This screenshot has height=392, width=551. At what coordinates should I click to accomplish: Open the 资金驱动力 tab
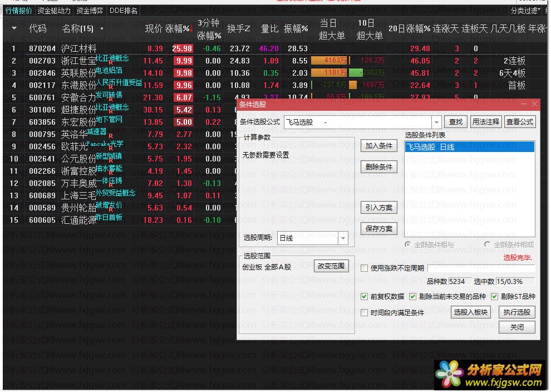tap(54, 11)
